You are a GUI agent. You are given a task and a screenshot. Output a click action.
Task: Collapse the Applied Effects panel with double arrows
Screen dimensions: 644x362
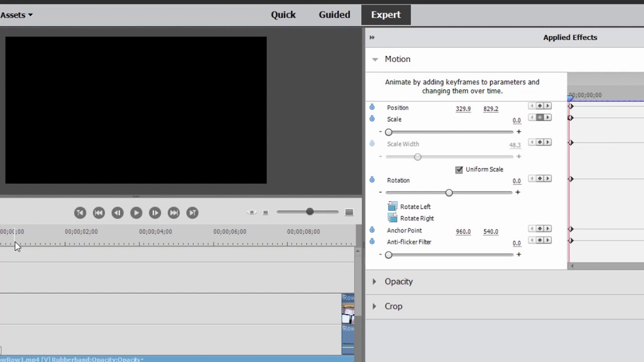(x=372, y=37)
